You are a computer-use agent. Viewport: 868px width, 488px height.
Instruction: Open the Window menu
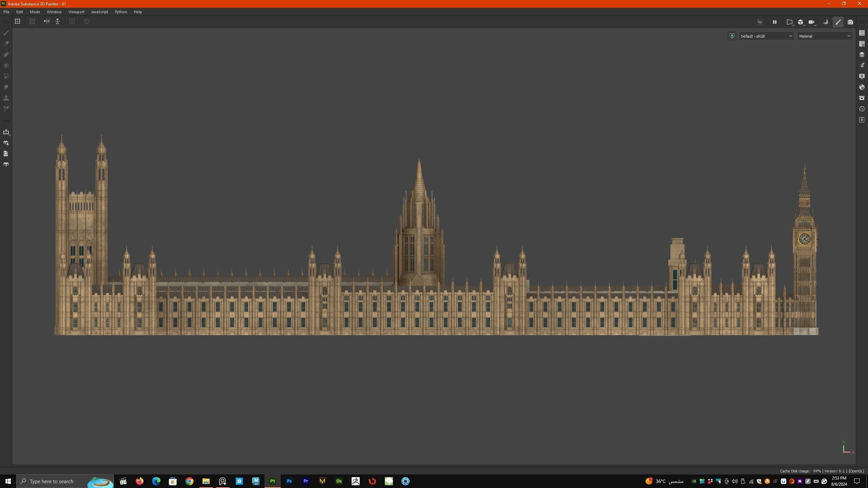[x=54, y=12]
